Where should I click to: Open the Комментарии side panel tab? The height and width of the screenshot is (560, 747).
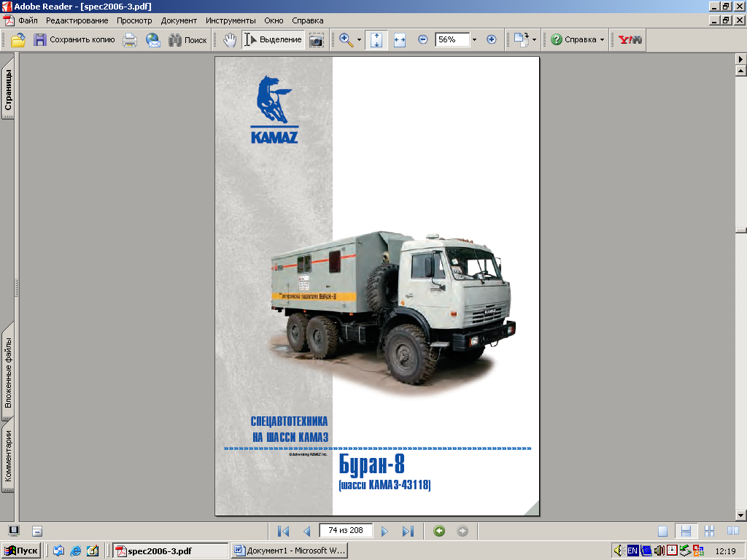point(8,456)
